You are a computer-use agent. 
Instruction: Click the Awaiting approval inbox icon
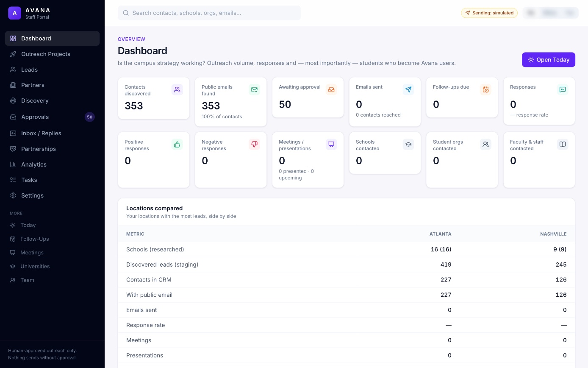(331, 89)
